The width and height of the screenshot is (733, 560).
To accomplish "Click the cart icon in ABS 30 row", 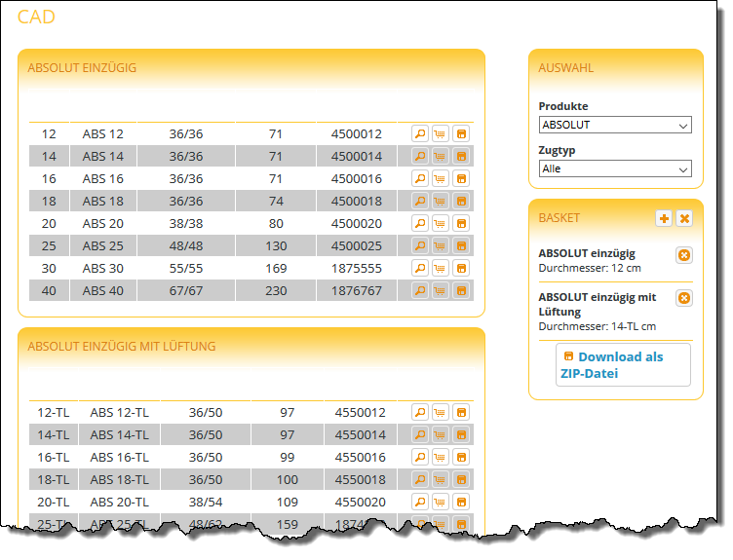I will pyautogui.click(x=441, y=268).
